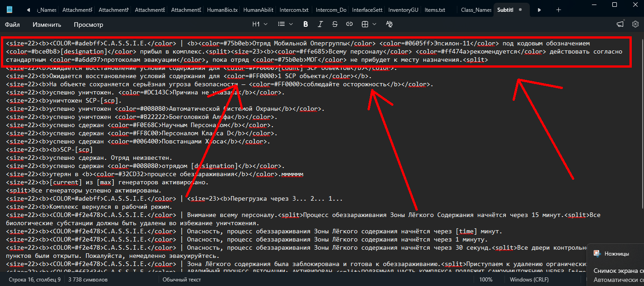Switch to the HumanAbilit tab
Image resolution: width=644 pixels, height=286 pixels.
click(x=259, y=10)
